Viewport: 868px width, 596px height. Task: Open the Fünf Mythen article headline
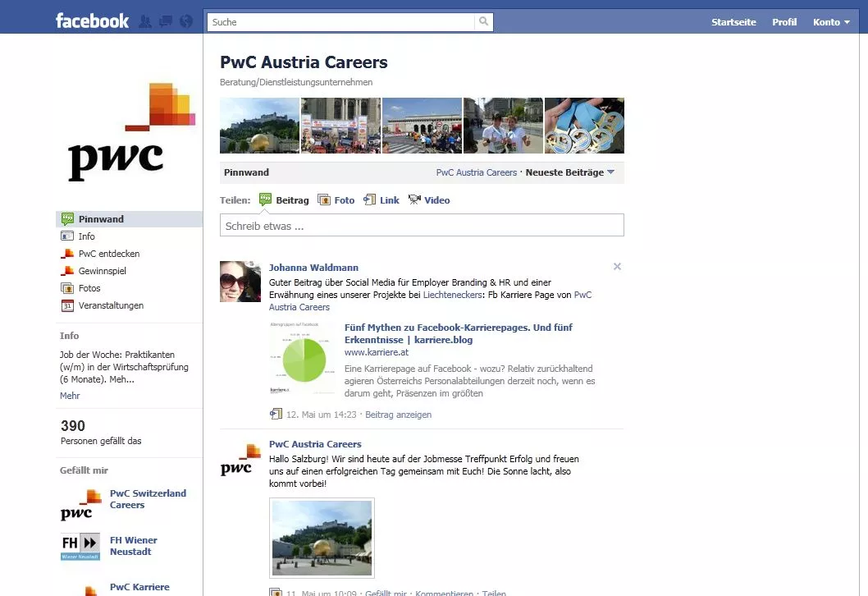tap(459, 333)
